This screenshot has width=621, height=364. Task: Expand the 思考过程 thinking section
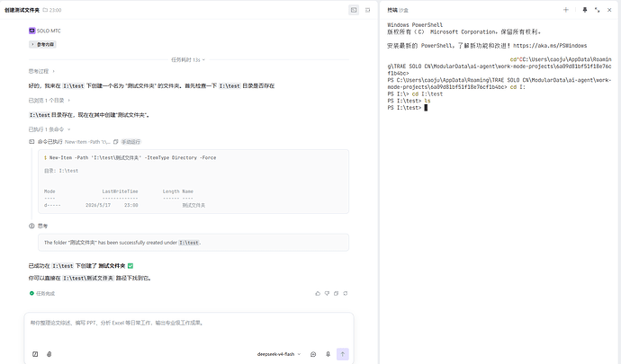41,71
